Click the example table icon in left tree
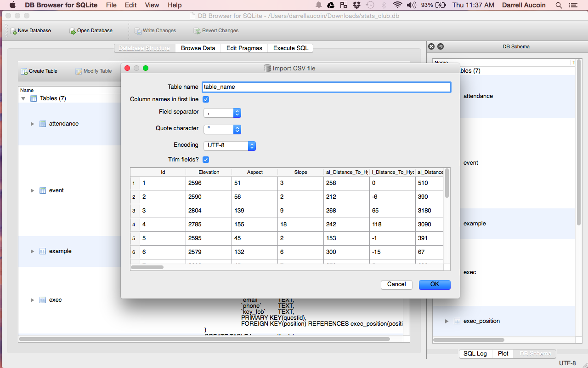The height and width of the screenshot is (368, 588). click(x=43, y=251)
